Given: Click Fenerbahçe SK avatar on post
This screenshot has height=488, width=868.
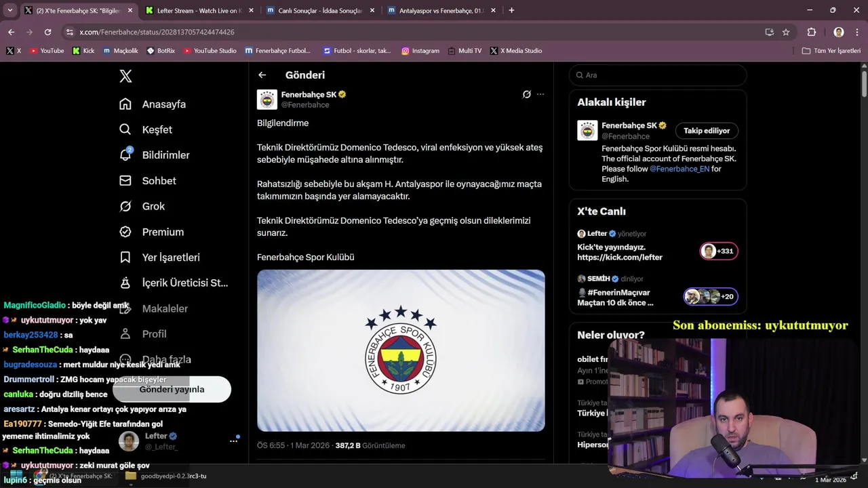Looking at the screenshot, I should (267, 100).
